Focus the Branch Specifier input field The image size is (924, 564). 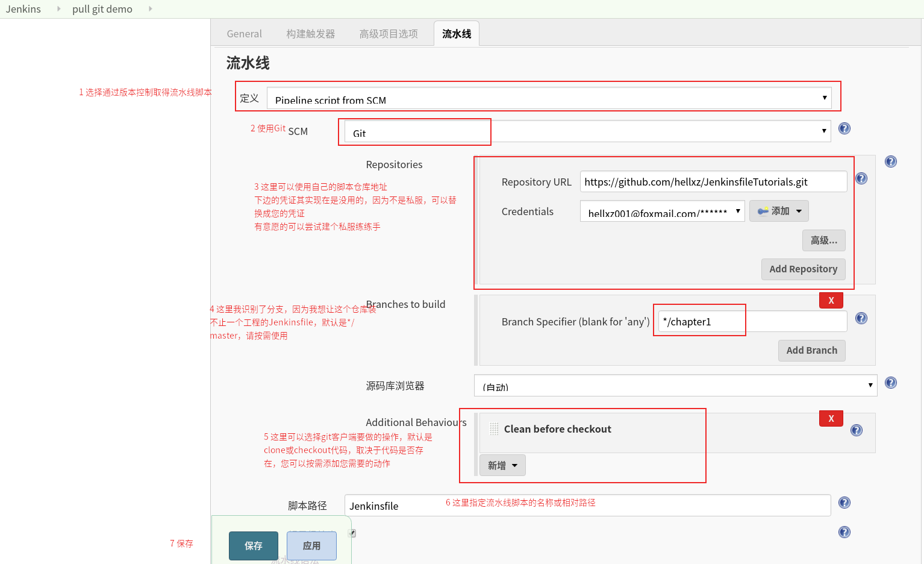[752, 322]
